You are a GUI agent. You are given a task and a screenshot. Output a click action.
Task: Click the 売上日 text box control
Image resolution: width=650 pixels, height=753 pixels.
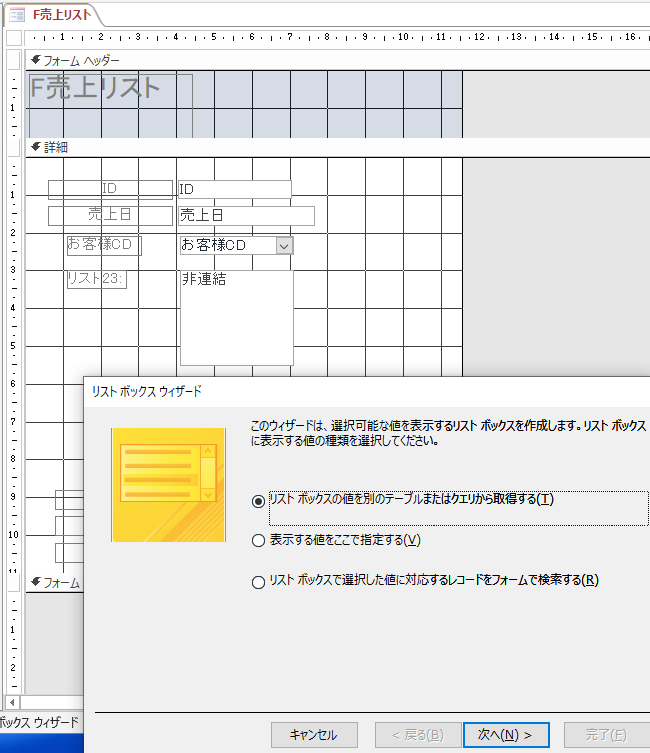coord(245,215)
